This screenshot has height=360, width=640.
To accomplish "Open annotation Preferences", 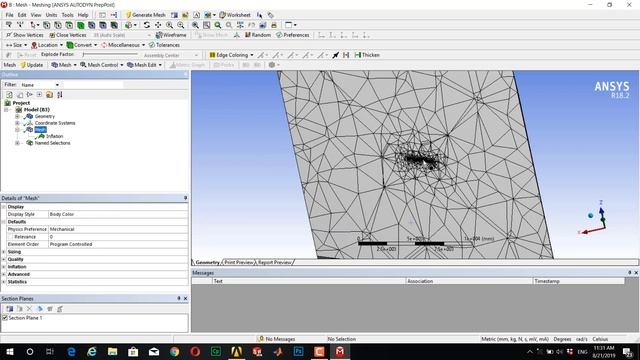I will point(293,35).
